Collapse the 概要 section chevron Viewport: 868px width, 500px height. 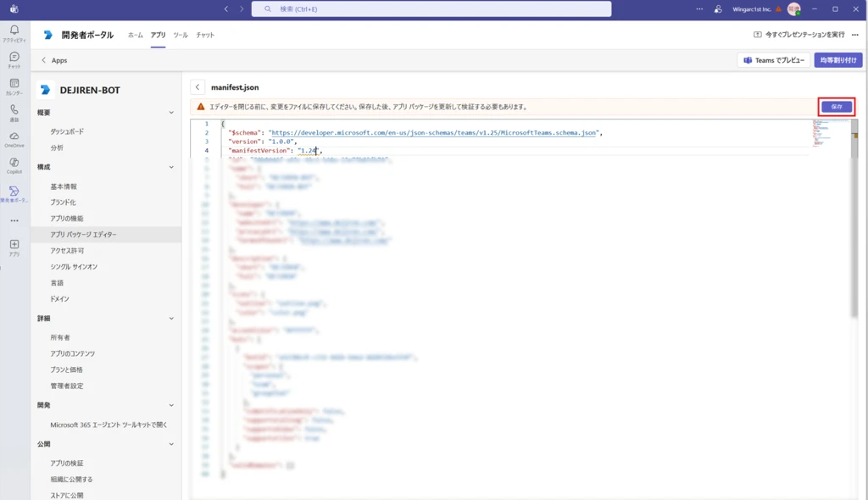tap(171, 113)
